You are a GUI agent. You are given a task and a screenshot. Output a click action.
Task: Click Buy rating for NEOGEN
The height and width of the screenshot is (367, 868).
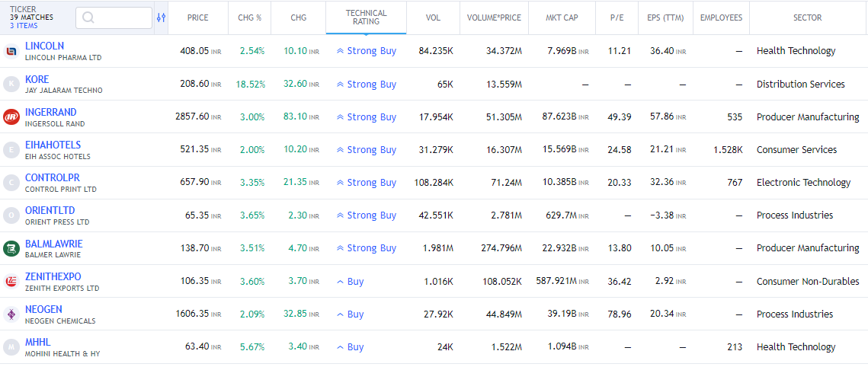tap(351, 314)
